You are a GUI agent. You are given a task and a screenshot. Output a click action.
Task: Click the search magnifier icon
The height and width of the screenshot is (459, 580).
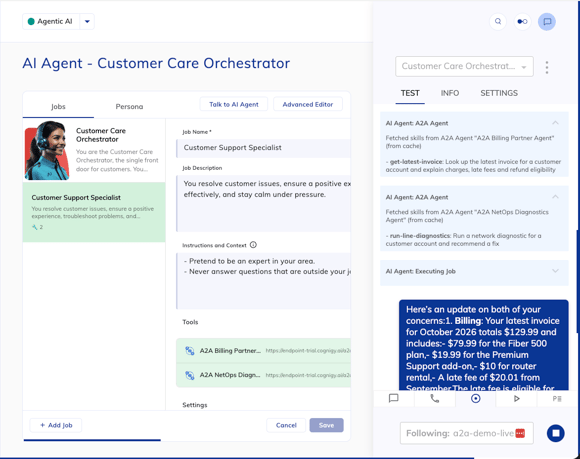498,21
